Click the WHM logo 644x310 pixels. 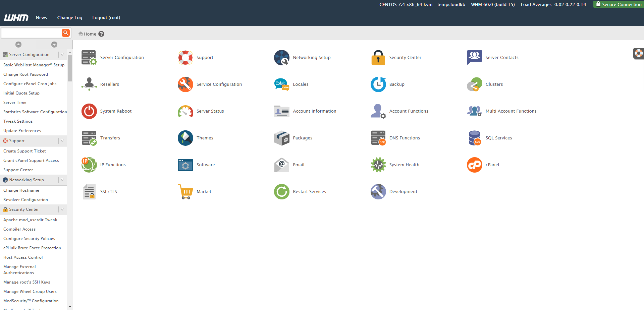pos(16,18)
